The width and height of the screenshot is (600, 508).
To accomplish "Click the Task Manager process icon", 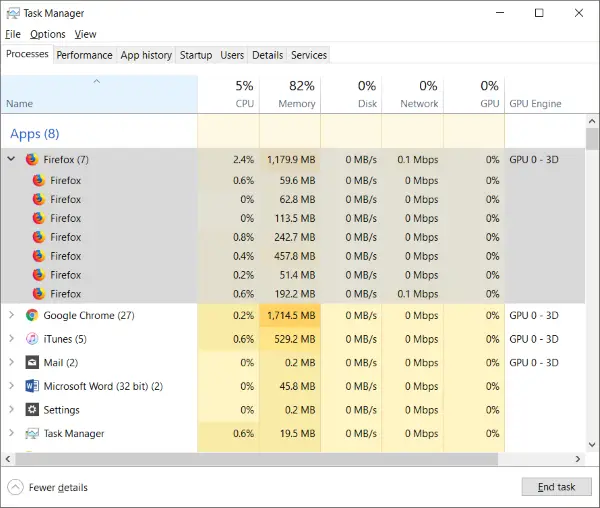I will tap(32, 433).
